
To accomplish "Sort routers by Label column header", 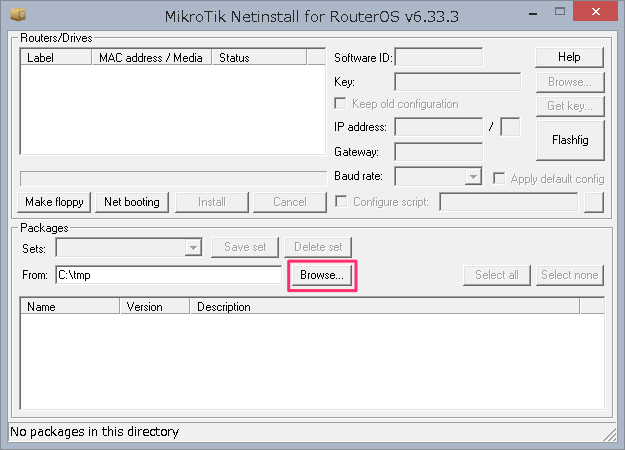I will pos(56,57).
